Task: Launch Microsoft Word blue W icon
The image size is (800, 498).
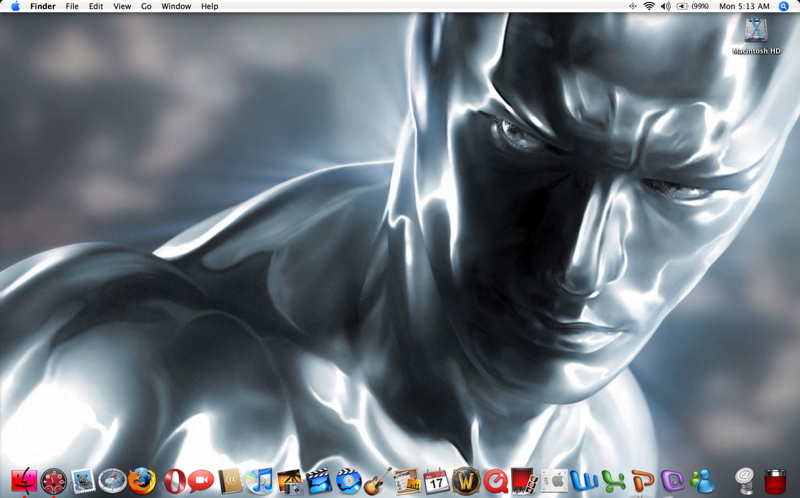Action: [x=584, y=481]
